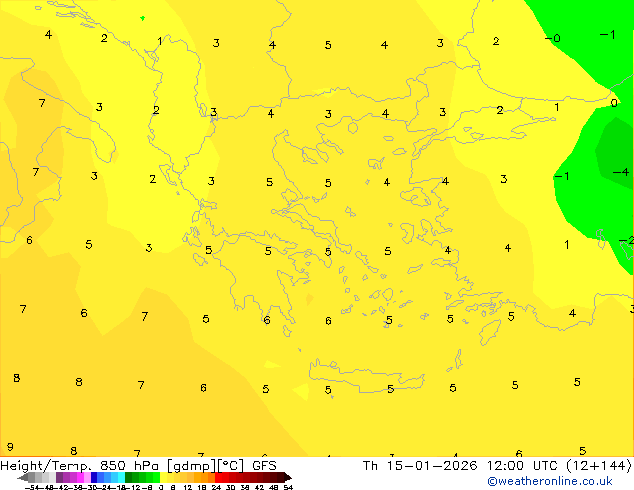The width and height of the screenshot is (634, 490).
Task: Pick the pure red legend swatch above label 24
Action: pyautogui.click(x=218, y=477)
